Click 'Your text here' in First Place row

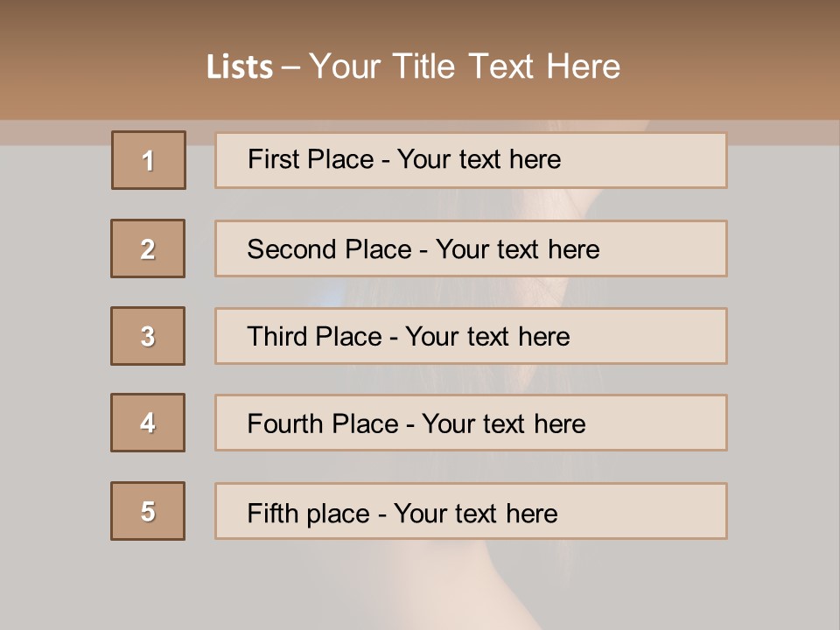pos(479,159)
